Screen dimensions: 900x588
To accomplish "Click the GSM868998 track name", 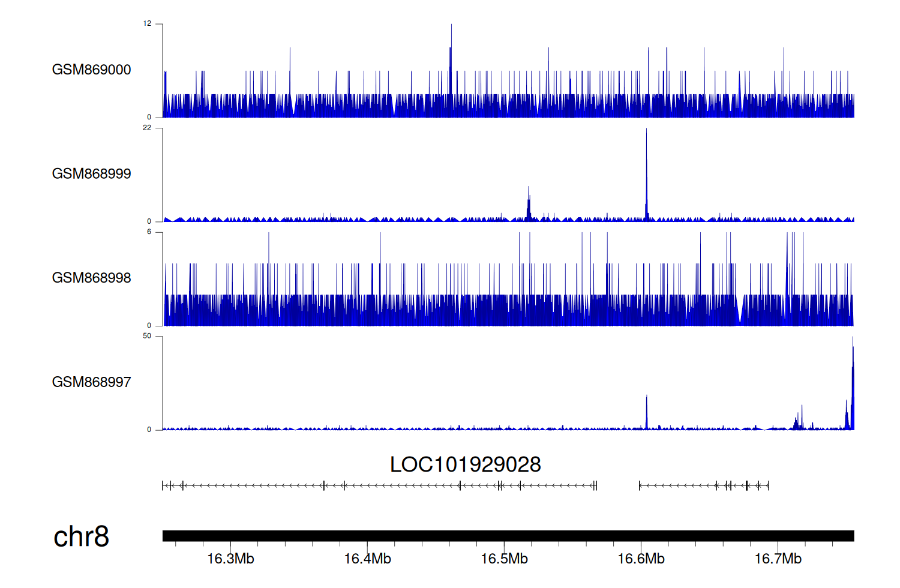I will coord(91,278).
